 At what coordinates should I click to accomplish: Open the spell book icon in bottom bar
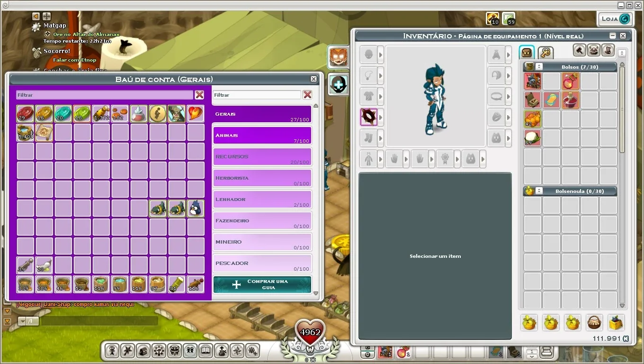coord(206,351)
